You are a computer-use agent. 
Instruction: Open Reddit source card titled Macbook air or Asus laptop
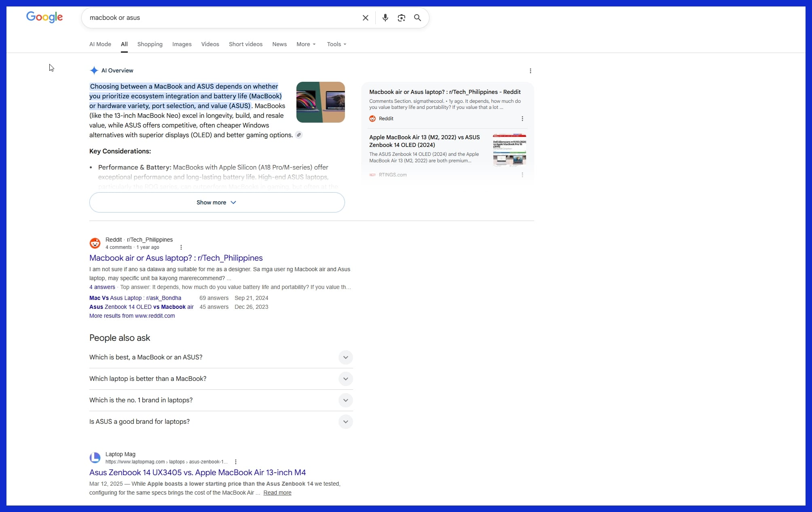pyautogui.click(x=448, y=105)
